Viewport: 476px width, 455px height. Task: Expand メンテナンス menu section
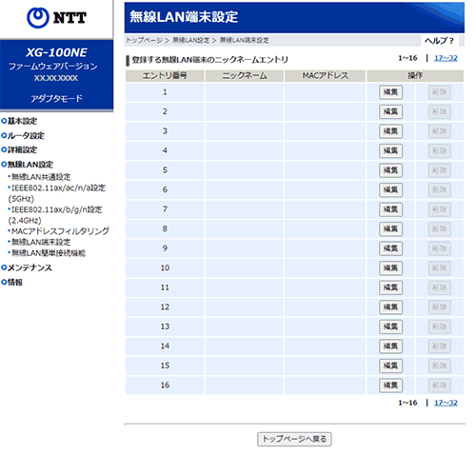pyautogui.click(x=27, y=267)
